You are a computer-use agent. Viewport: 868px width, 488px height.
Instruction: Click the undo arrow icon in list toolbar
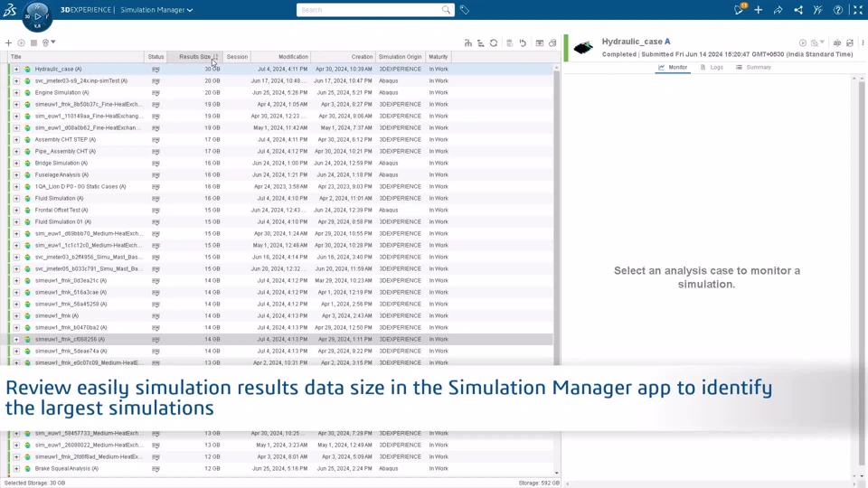pyautogui.click(x=523, y=43)
